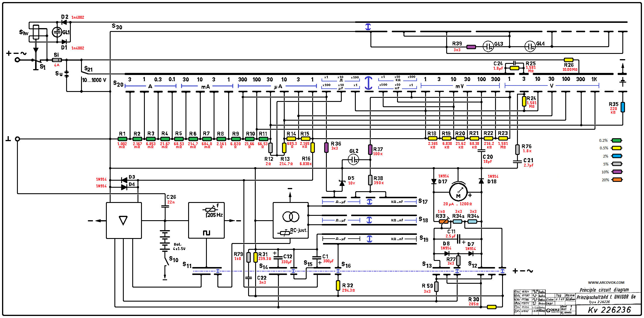Pick the yellow 0.5% legend swatch

[x=617, y=148]
